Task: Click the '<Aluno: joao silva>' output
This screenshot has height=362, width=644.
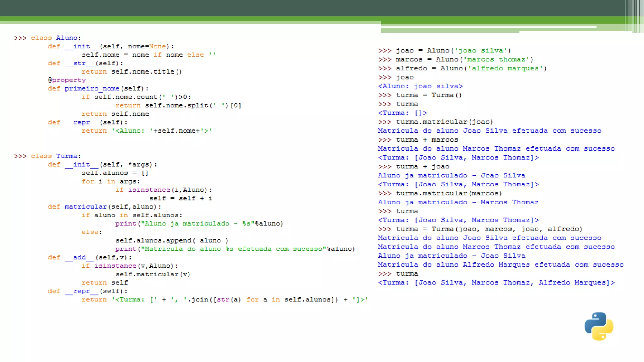Action: (x=420, y=86)
